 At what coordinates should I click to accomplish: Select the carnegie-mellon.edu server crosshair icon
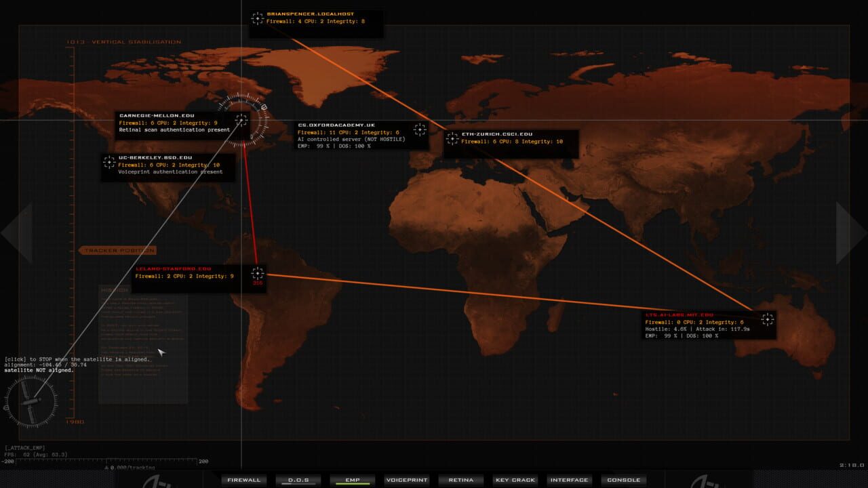click(241, 120)
